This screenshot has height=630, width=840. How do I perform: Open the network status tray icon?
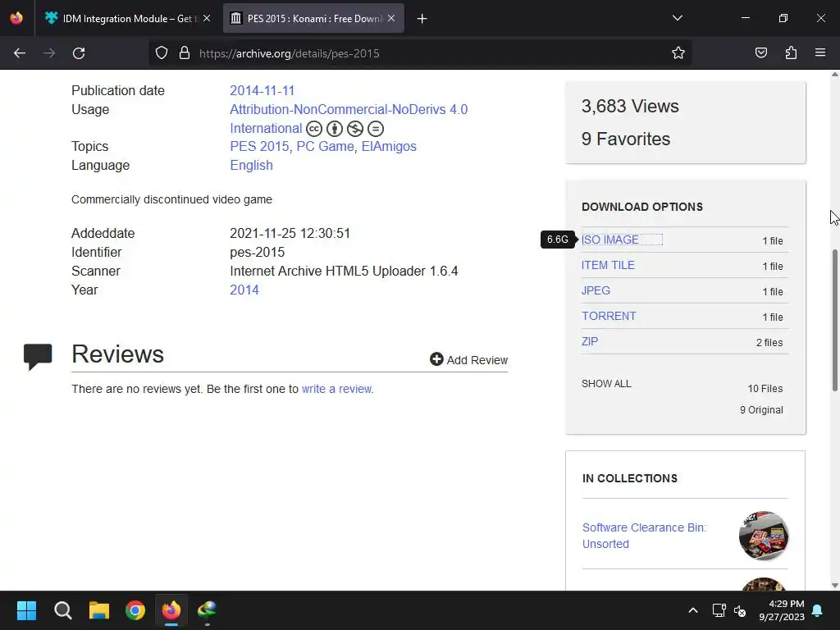click(719, 610)
